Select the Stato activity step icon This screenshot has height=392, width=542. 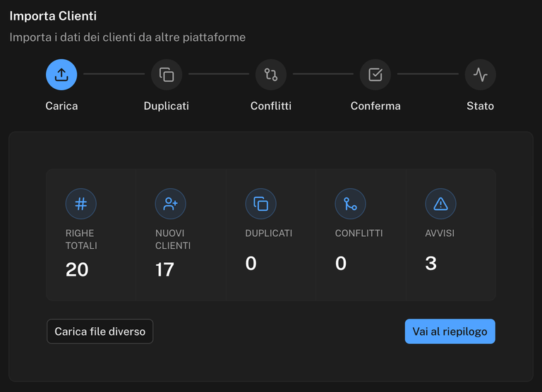pyautogui.click(x=480, y=75)
